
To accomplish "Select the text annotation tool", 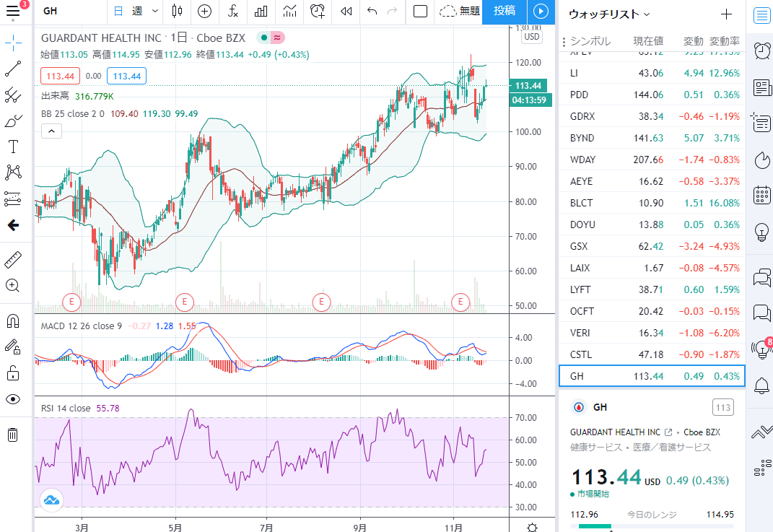I will pyautogui.click(x=13, y=147).
